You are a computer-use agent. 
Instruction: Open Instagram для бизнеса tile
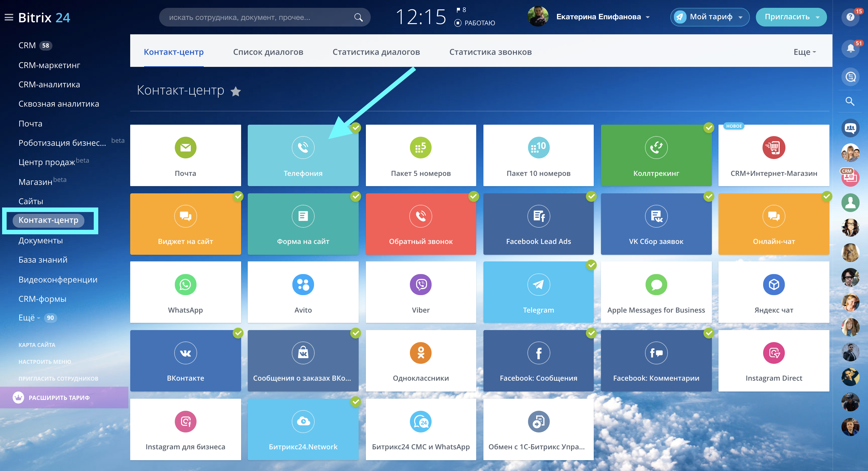click(185, 429)
